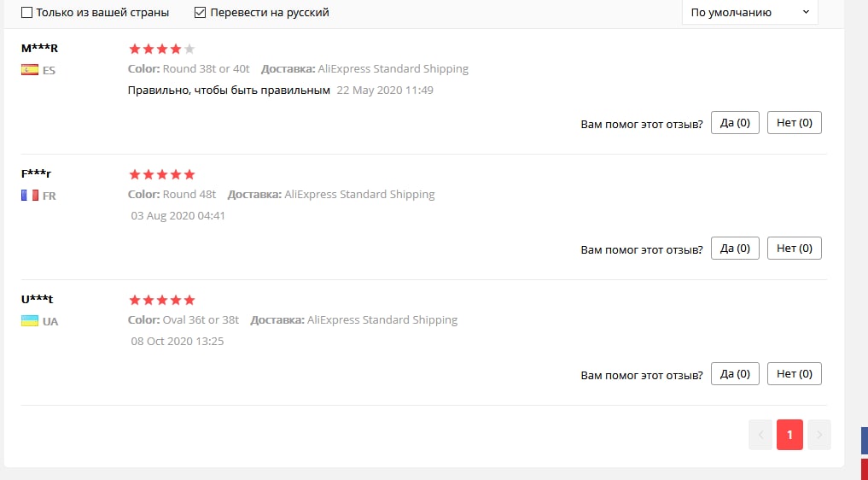868x480 pixels.
Task: Click the Ukraine flag icon
Action: [x=30, y=321]
